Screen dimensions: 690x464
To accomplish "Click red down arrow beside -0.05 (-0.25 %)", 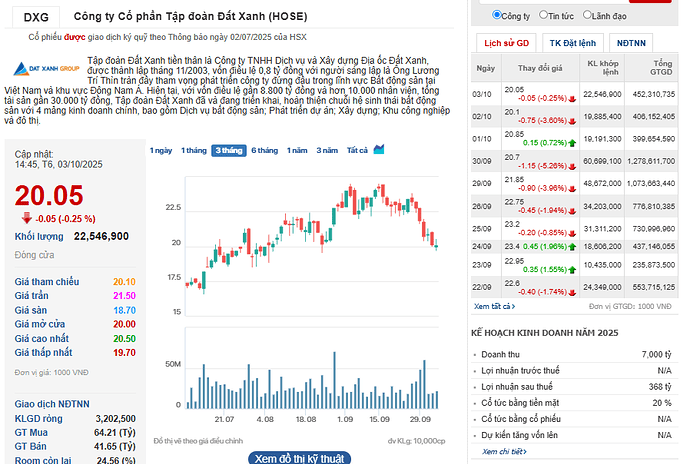I will coord(27,218).
